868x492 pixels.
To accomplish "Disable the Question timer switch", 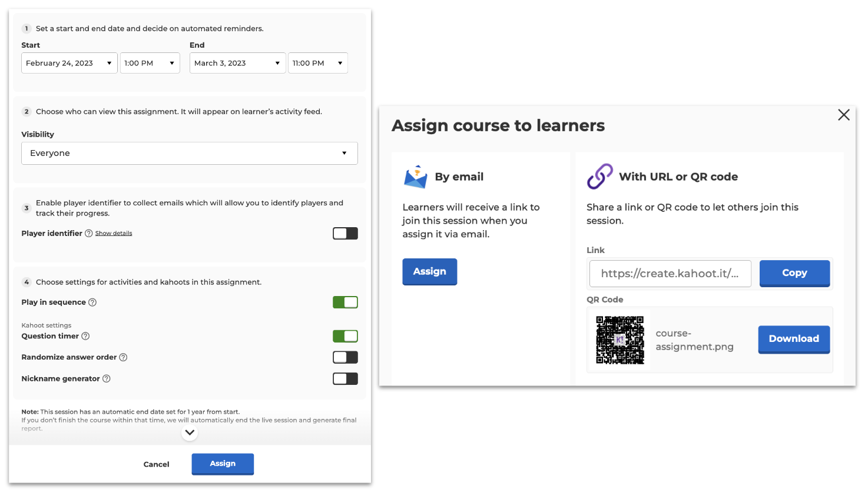I will (x=345, y=337).
